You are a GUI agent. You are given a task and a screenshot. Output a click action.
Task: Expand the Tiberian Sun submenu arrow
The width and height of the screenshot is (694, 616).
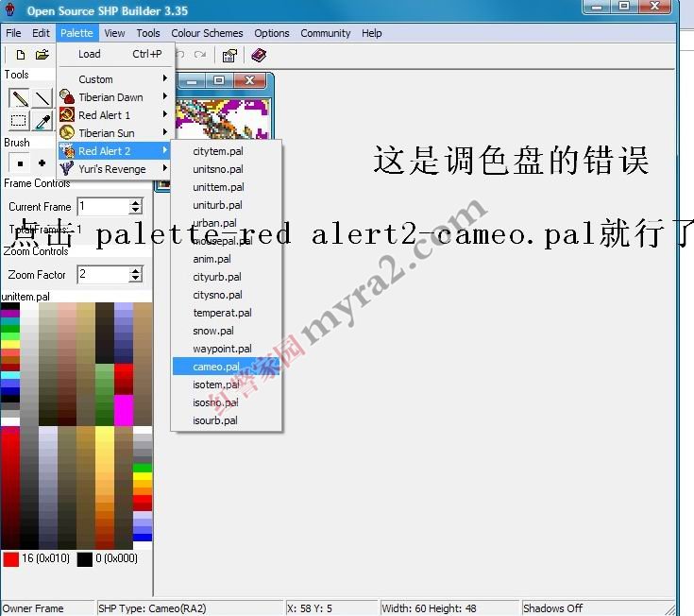pos(164,132)
